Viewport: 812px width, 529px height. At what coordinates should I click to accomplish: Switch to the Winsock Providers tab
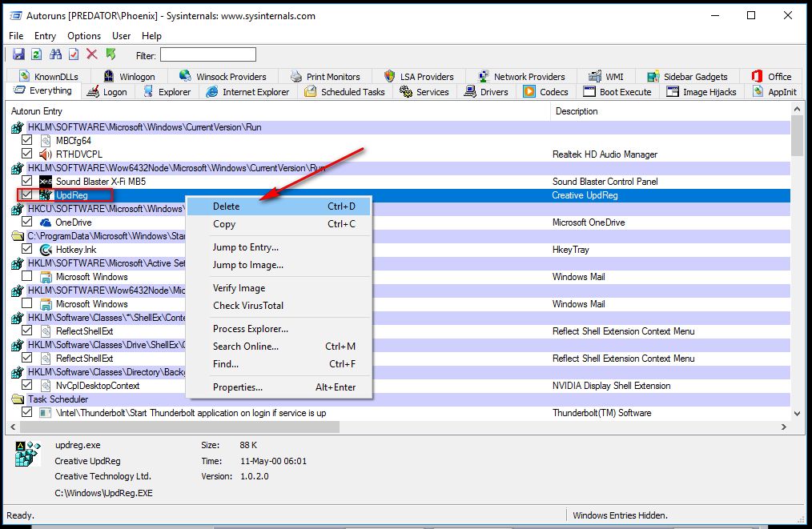[223, 77]
